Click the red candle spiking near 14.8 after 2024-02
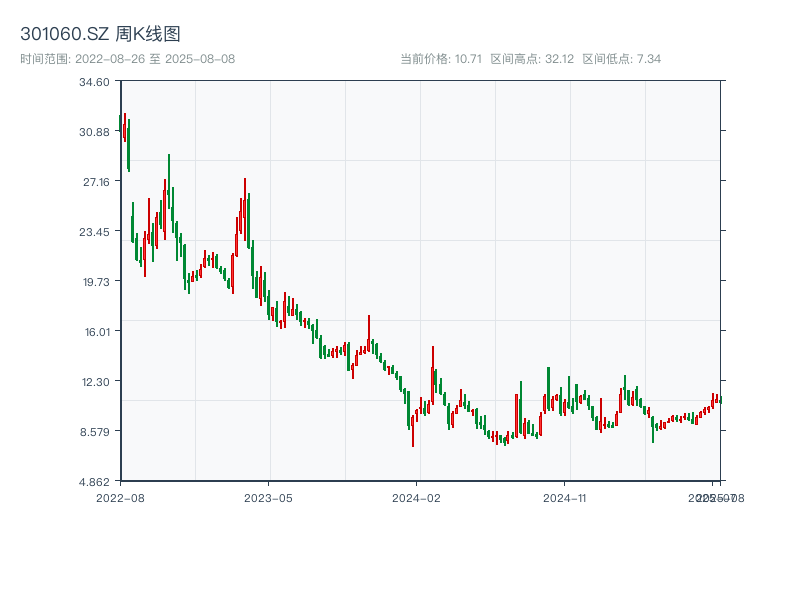This screenshot has height=600, width=800. pos(433,375)
